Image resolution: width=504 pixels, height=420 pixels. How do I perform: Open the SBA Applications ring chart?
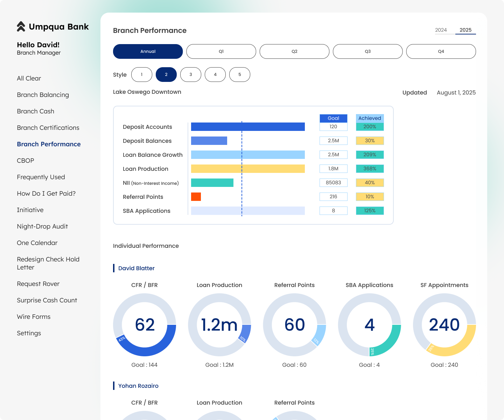click(x=369, y=325)
